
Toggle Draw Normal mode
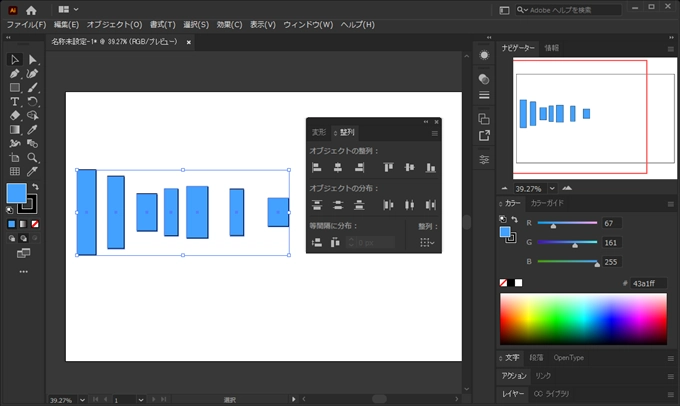pos(12,238)
